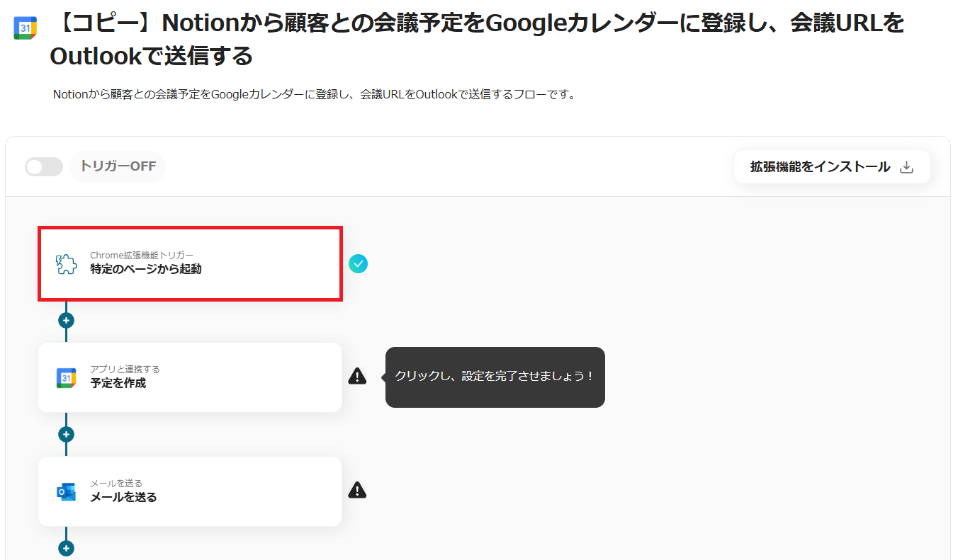Click the トリガーOFF label
Screen dimensions: 958x560
(118, 167)
